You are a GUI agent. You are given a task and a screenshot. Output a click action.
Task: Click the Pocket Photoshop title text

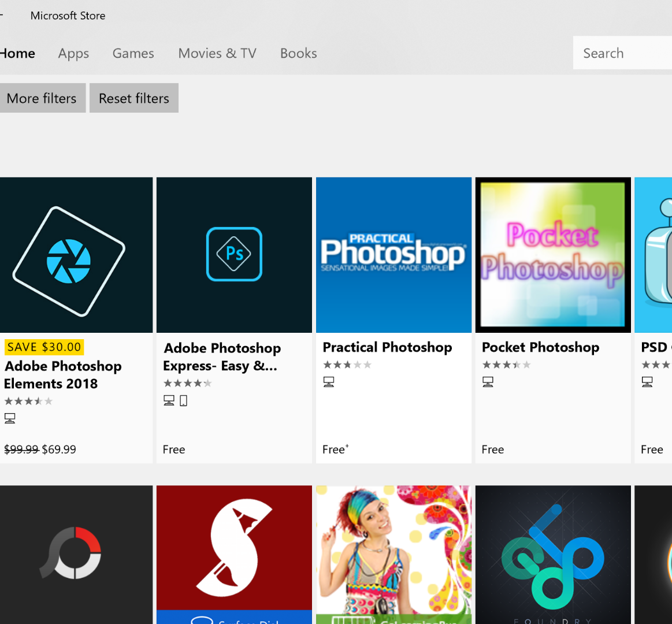pyautogui.click(x=540, y=347)
